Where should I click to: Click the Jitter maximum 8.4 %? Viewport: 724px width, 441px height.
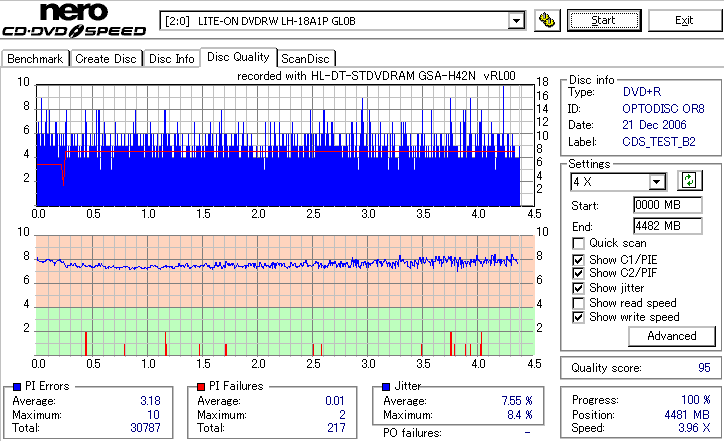[x=520, y=415]
